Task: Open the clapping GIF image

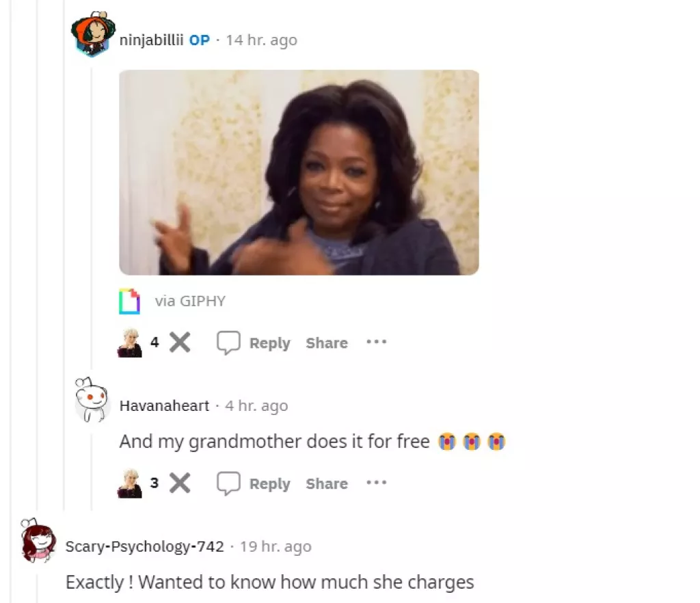Action: click(299, 172)
